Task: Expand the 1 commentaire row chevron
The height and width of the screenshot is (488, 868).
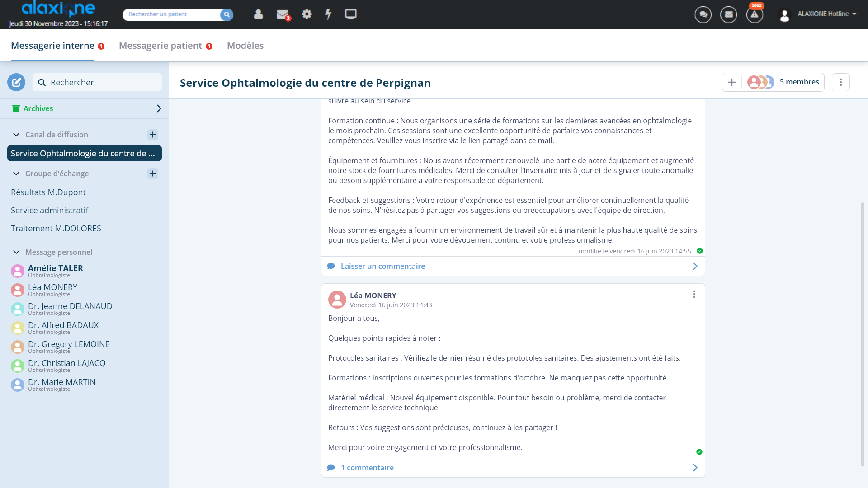Action: click(x=695, y=468)
